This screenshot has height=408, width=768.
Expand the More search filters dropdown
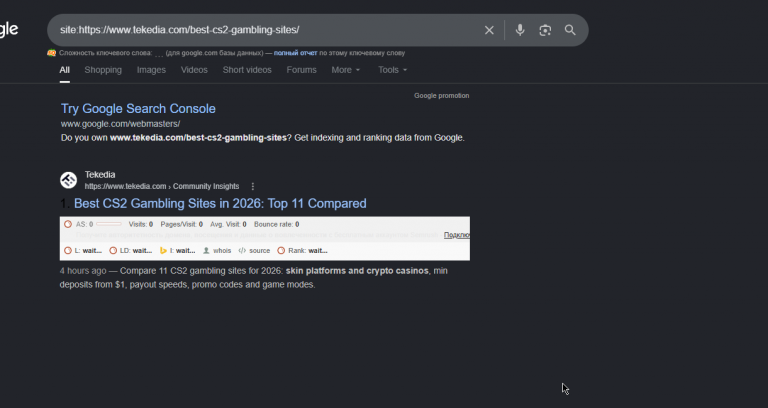[x=346, y=70]
